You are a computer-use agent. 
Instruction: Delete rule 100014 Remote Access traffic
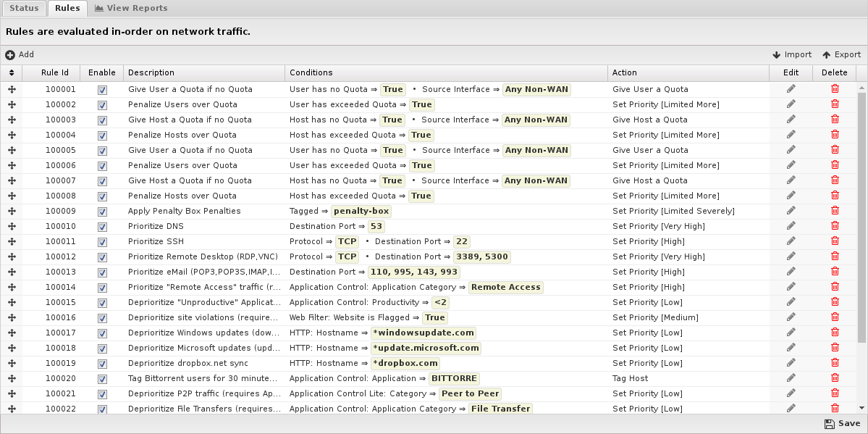coord(835,287)
